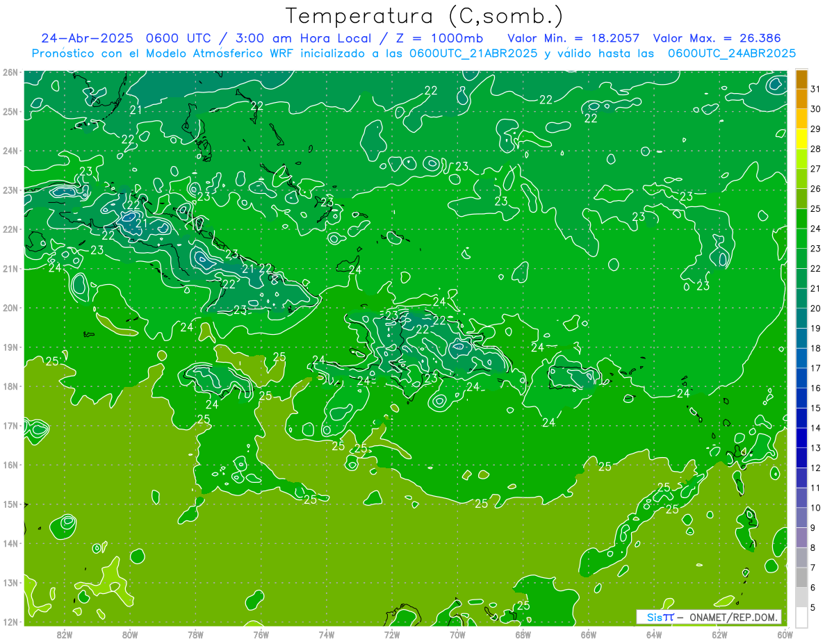
Task: Click the "62W" longitude axis label
Action: click(x=719, y=634)
